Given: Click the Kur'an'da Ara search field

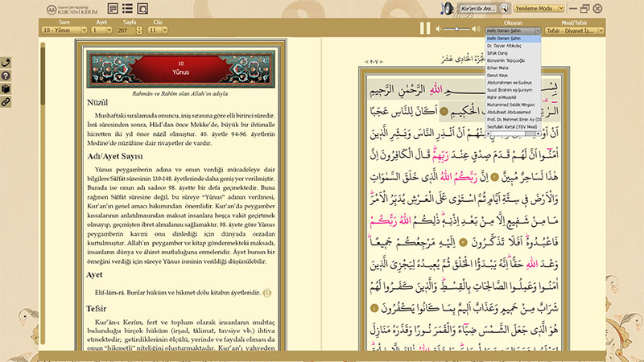Looking at the screenshot, I should (478, 8).
